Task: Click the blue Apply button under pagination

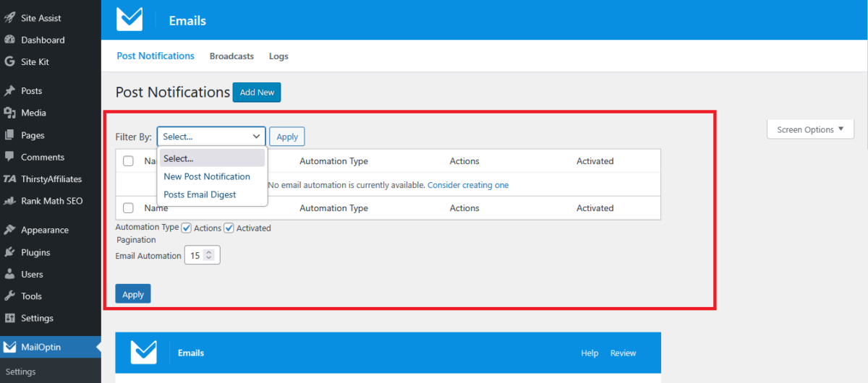Action: click(x=133, y=294)
